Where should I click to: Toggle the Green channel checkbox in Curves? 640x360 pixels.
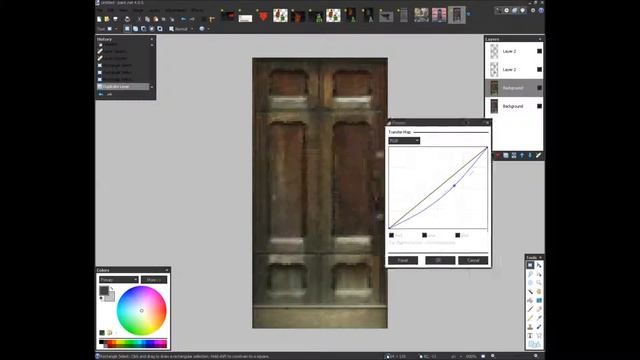424,235
